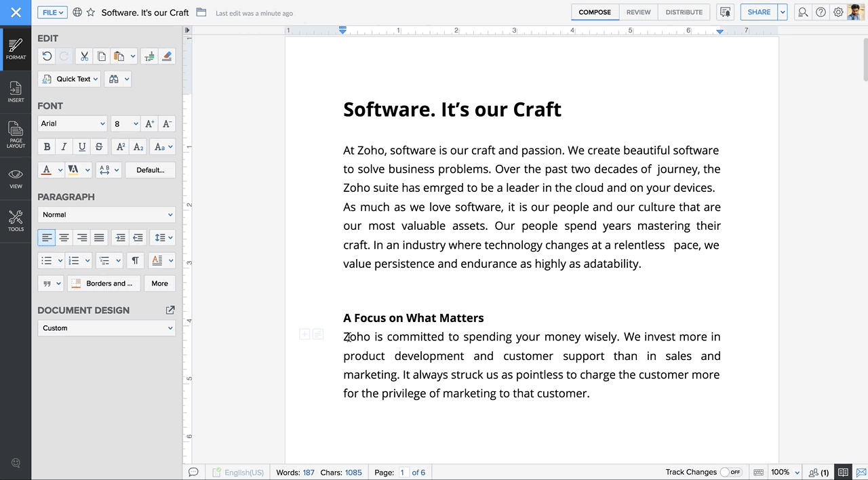The height and width of the screenshot is (480, 868).
Task: Select the Insert tab in left sidebar
Action: pyautogui.click(x=16, y=92)
